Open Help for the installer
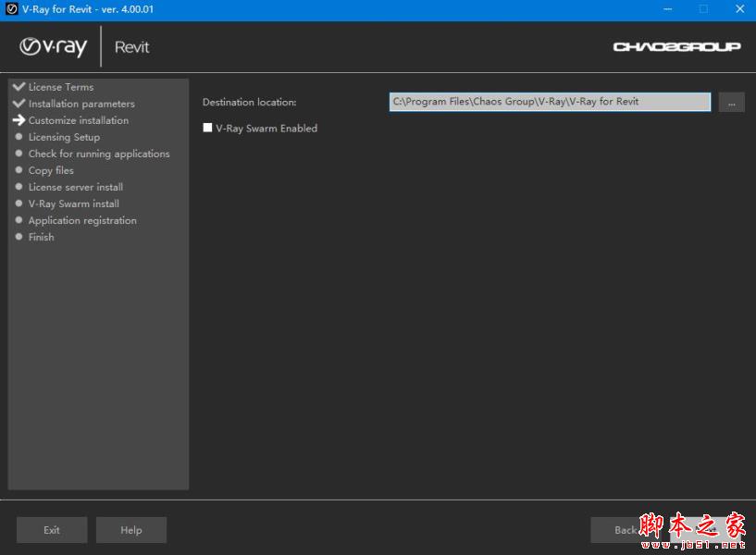 pyautogui.click(x=131, y=530)
